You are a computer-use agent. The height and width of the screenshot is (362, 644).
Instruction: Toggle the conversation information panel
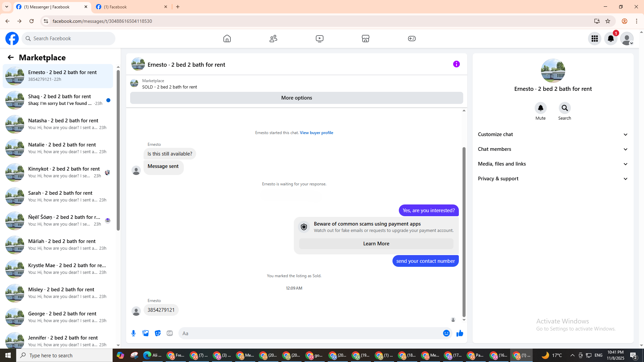click(x=456, y=64)
